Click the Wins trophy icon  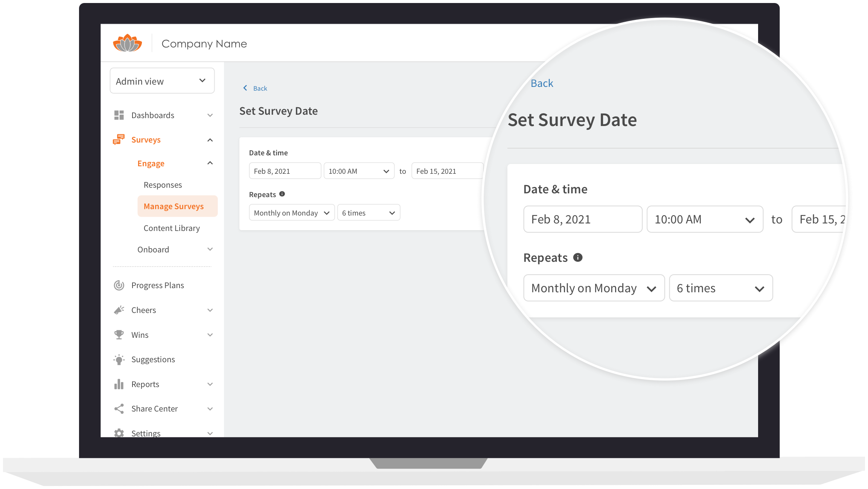click(x=119, y=335)
